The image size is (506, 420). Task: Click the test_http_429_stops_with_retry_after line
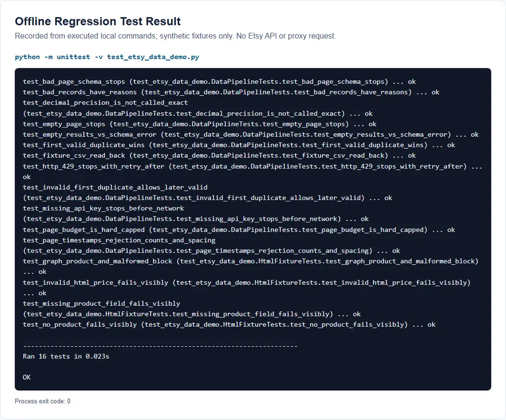253,167
